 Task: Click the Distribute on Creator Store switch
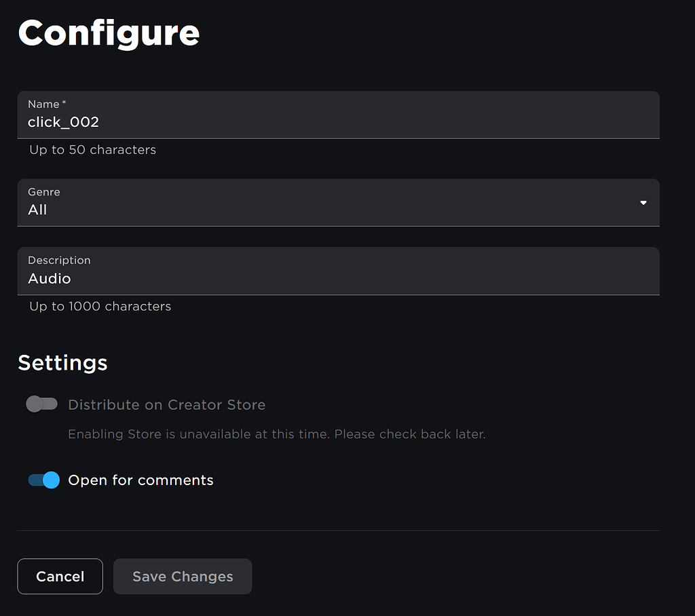tap(41, 404)
